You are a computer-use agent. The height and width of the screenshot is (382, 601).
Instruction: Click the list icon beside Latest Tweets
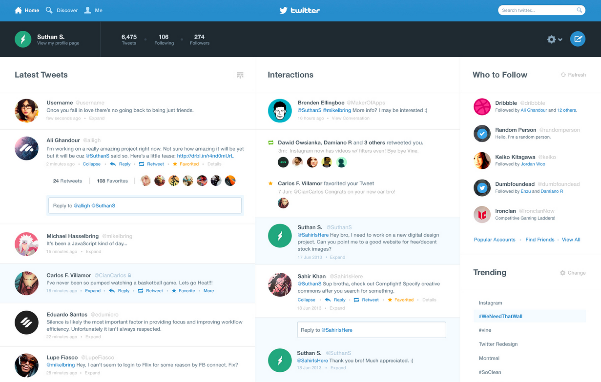coord(240,75)
